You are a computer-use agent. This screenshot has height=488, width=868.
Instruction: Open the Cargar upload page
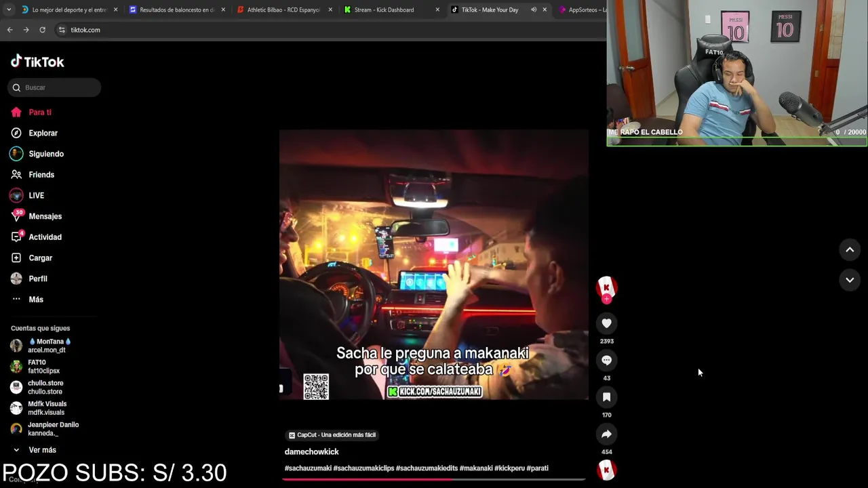pos(40,258)
